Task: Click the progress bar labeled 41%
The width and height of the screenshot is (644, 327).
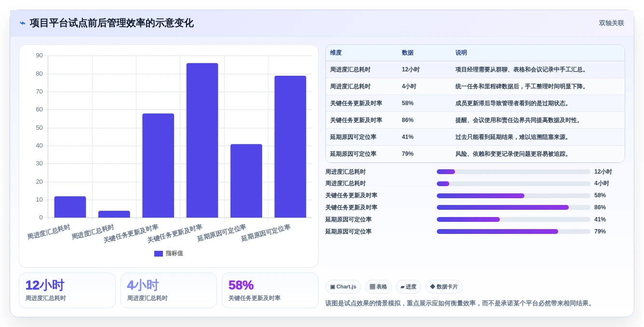Action: pos(513,219)
